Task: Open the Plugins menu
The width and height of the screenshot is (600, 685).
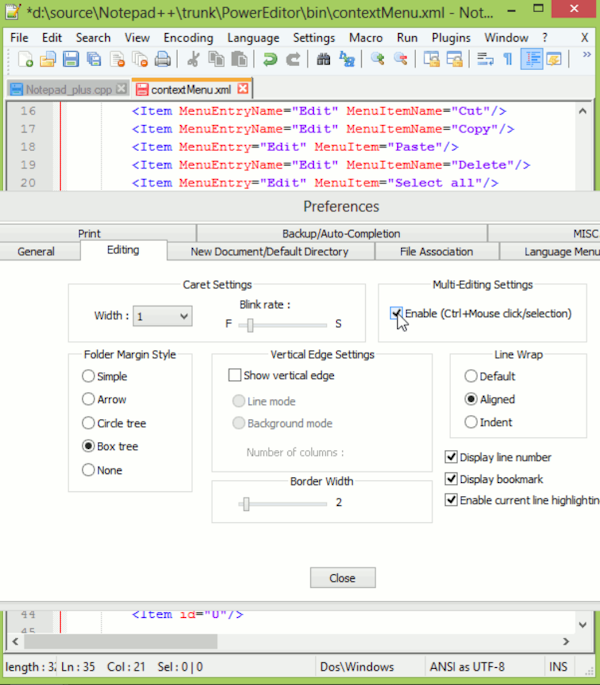Action: [451, 38]
